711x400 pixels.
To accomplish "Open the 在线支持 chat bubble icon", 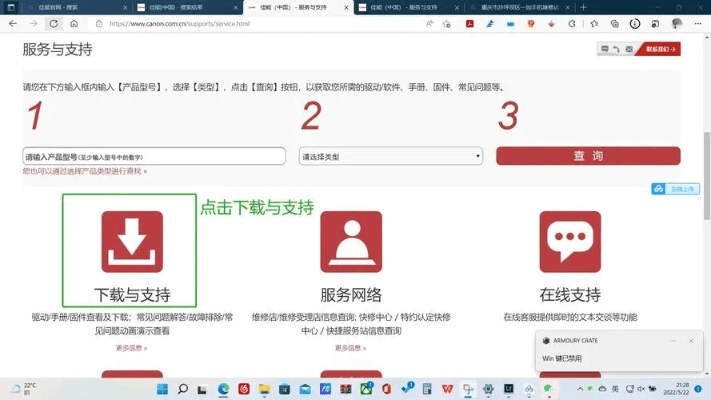I will point(570,242).
